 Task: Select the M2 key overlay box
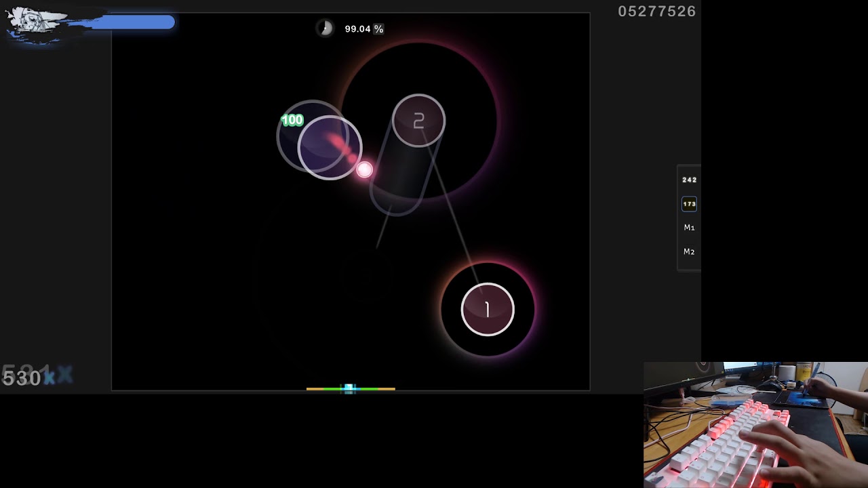click(x=689, y=251)
